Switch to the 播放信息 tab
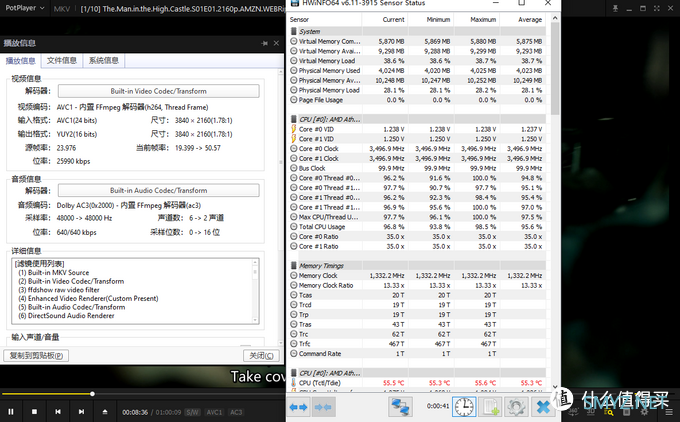This screenshot has height=422, width=680. tap(20, 61)
